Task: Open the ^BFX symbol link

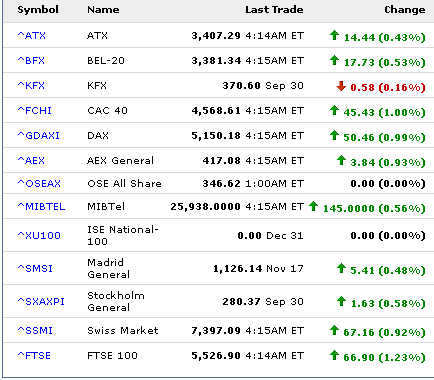Action: [x=31, y=60]
